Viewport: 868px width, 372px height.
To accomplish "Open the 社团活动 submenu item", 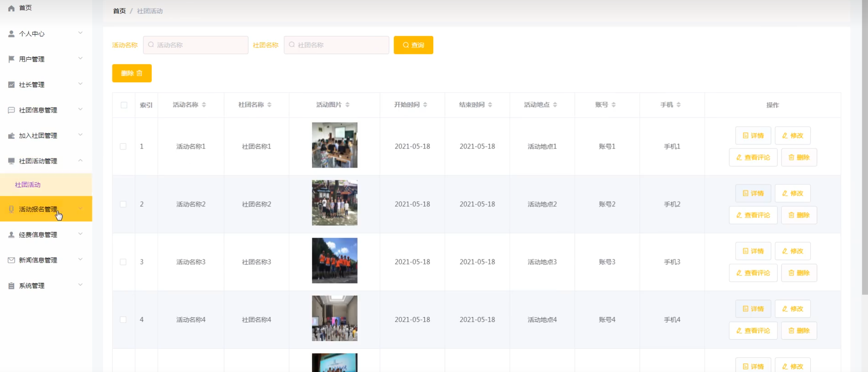I will [46, 184].
